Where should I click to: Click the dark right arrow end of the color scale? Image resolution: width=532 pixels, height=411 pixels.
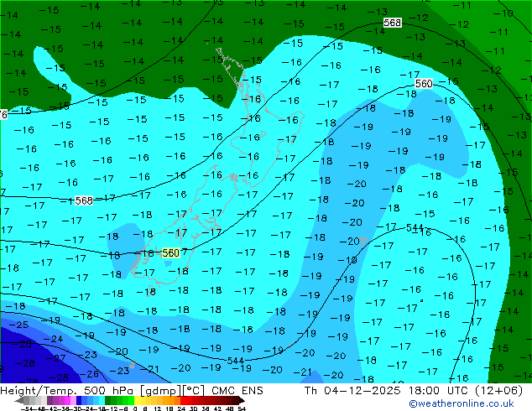tap(242, 401)
